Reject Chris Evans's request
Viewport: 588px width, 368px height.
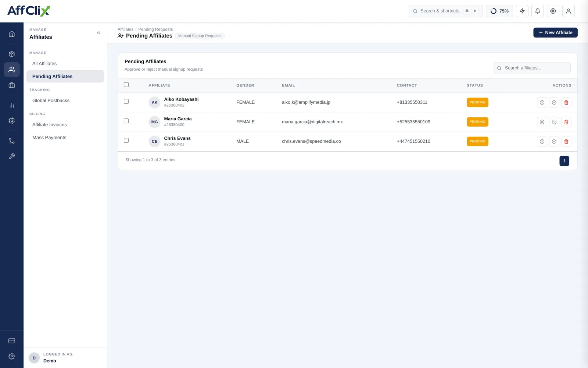(542, 142)
